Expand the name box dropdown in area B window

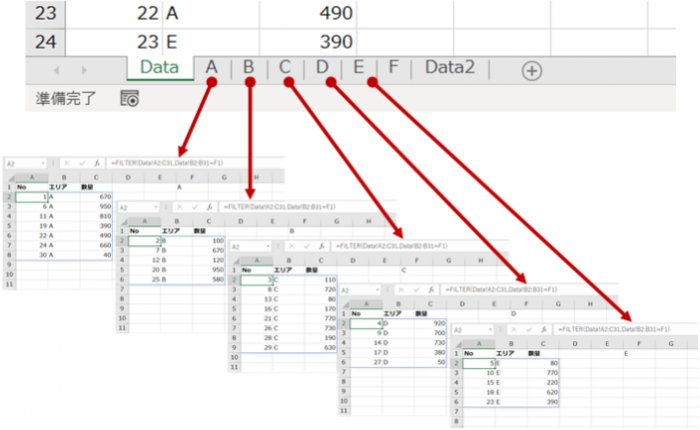[157, 206]
